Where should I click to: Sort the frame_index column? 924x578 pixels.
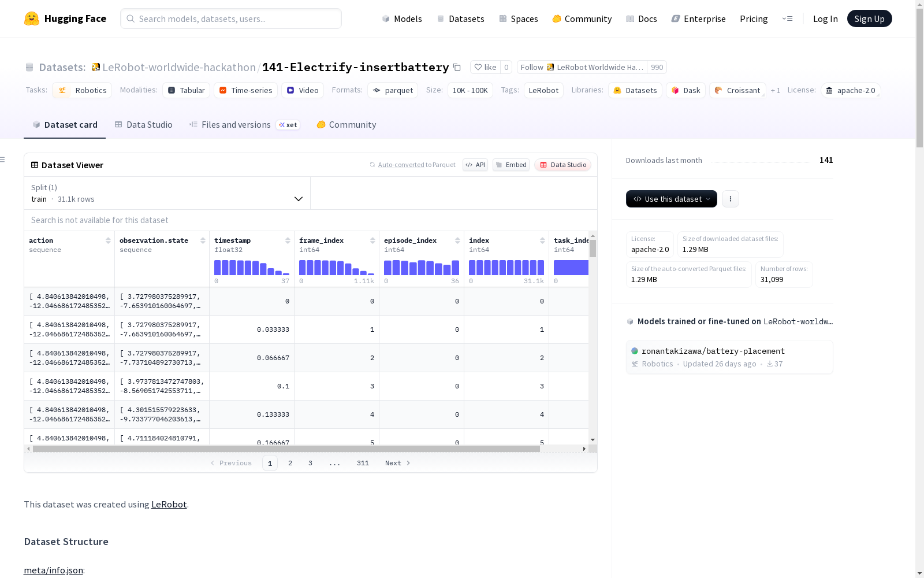[x=372, y=240]
